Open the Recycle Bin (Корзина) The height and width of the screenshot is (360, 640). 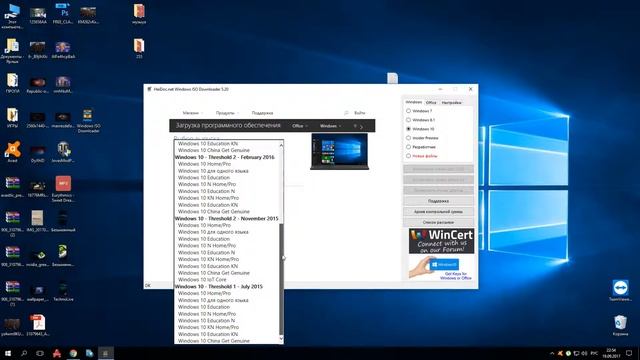620,325
